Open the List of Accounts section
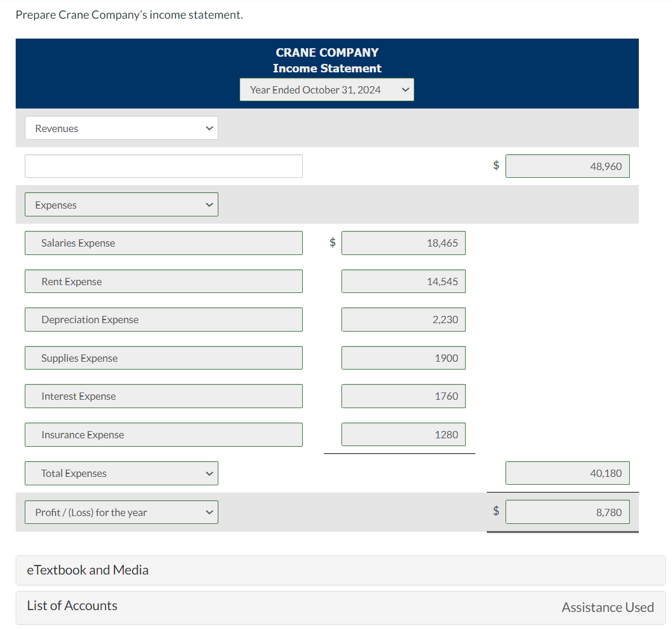The height and width of the screenshot is (630, 672). [341, 608]
